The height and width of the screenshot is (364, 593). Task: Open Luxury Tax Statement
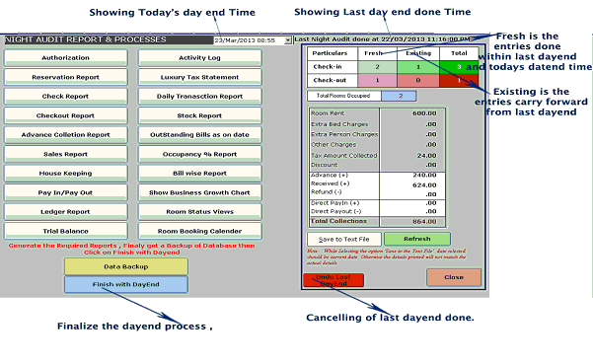click(x=199, y=77)
